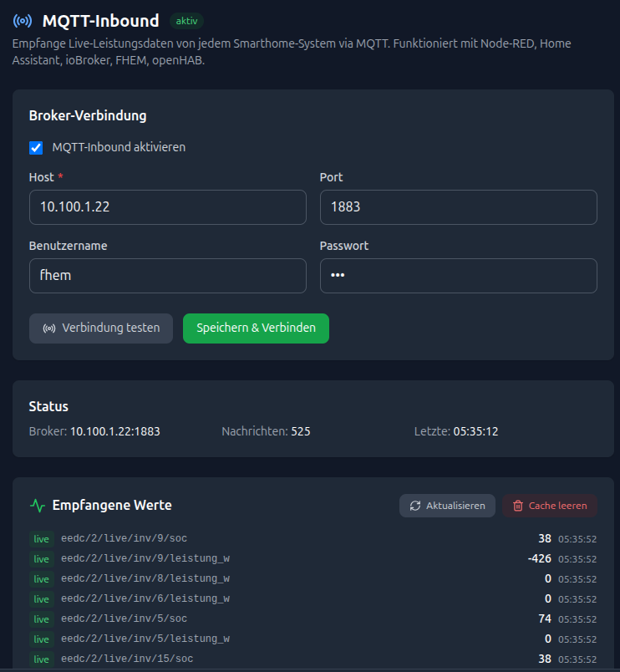The image size is (620, 672).
Task: Click the live badge for inv/15/soc
Action: pyautogui.click(x=42, y=659)
